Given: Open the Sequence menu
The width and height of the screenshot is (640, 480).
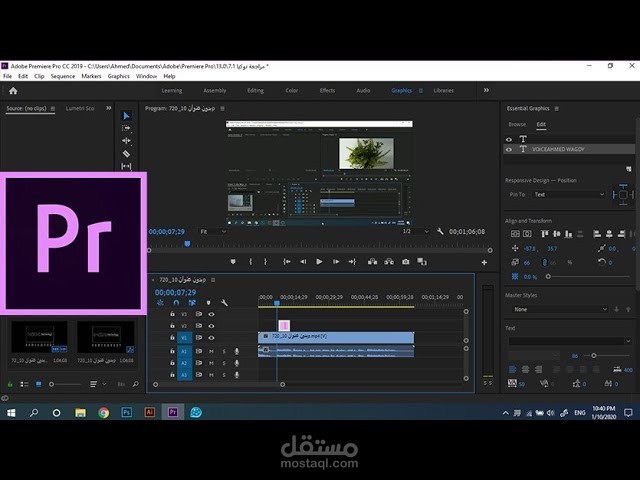Looking at the screenshot, I should (x=63, y=76).
